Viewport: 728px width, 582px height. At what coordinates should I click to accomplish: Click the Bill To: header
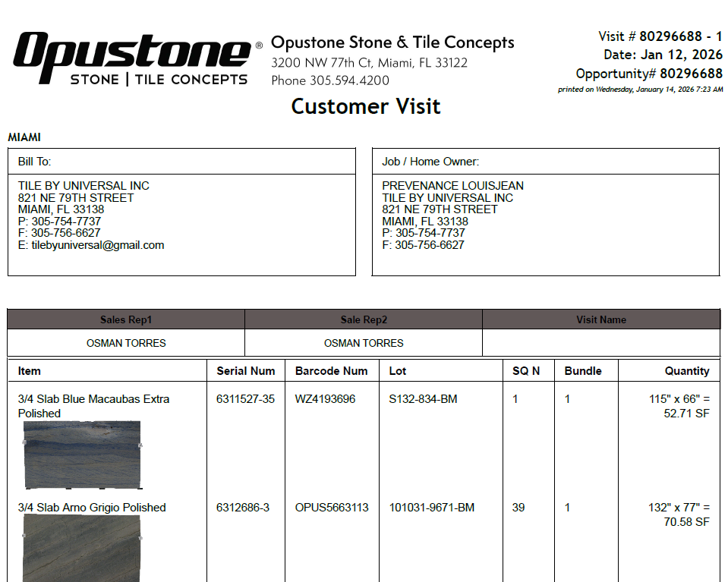click(x=34, y=162)
